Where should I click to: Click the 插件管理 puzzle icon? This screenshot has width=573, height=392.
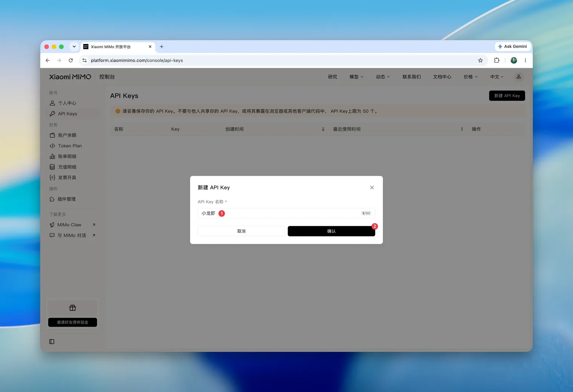tap(52, 199)
